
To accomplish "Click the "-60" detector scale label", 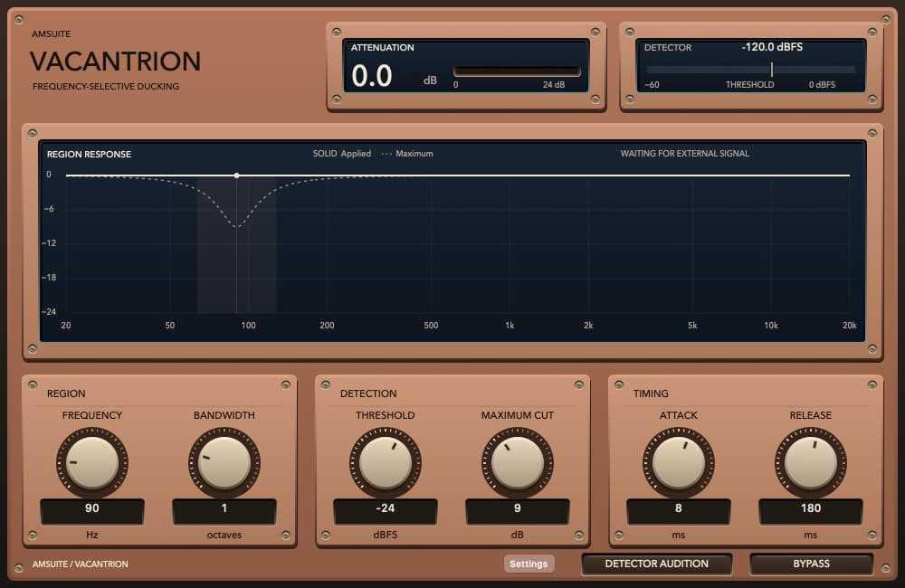I will tap(652, 85).
